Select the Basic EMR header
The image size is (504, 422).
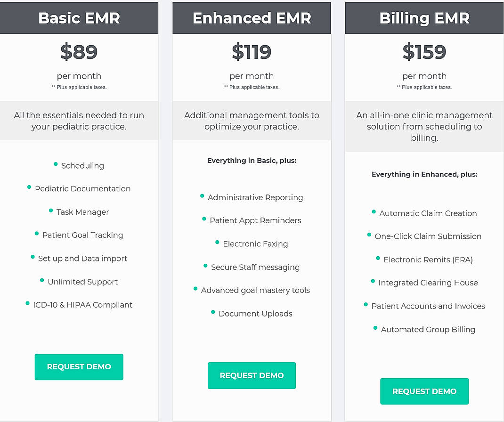(79, 18)
